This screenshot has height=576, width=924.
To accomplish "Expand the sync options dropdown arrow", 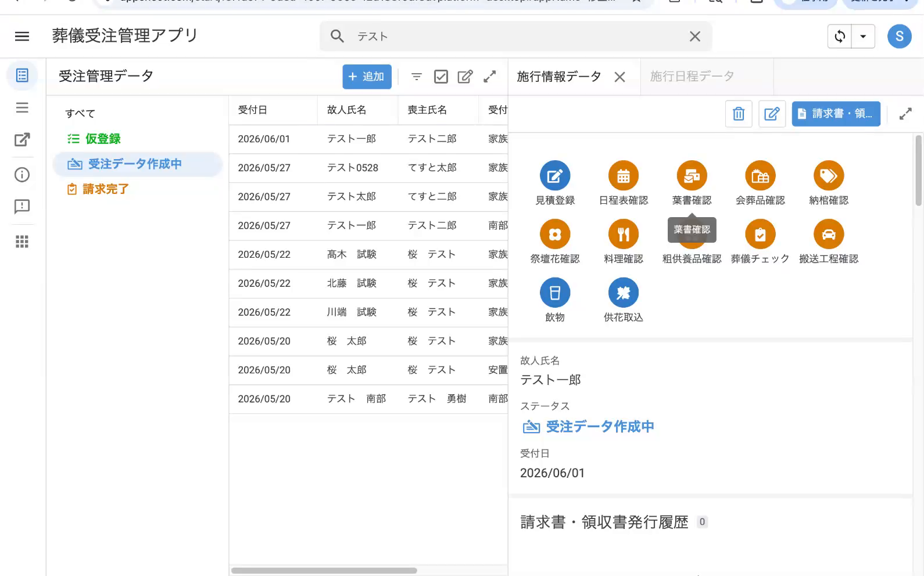I will [x=863, y=37].
